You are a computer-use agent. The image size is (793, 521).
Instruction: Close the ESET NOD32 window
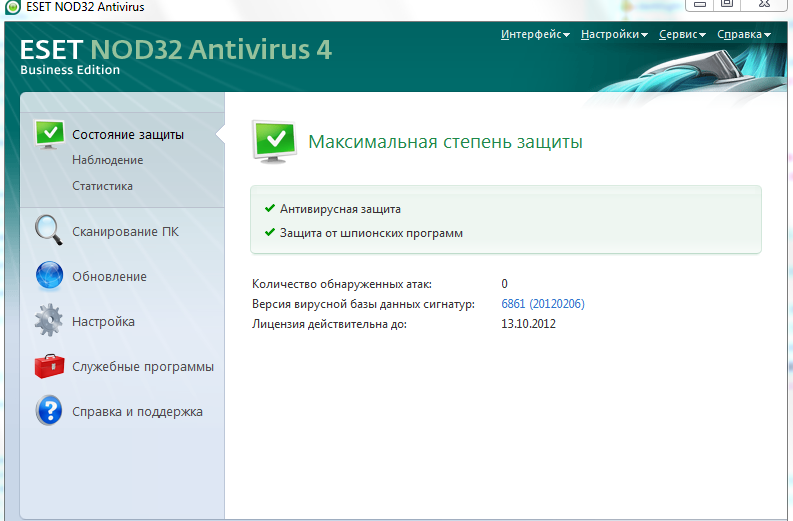click(765, 4)
